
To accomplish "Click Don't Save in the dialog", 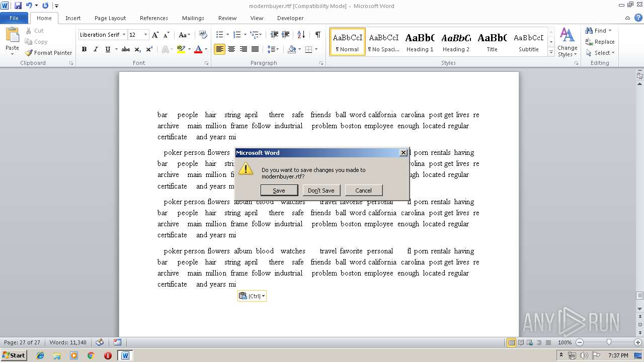I will [321, 191].
